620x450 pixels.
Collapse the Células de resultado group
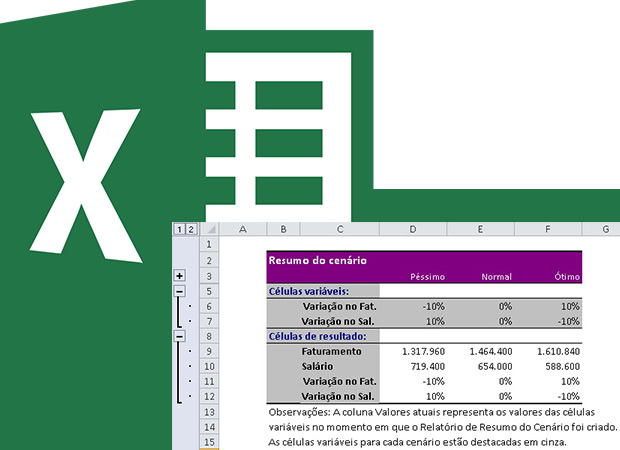(180, 337)
